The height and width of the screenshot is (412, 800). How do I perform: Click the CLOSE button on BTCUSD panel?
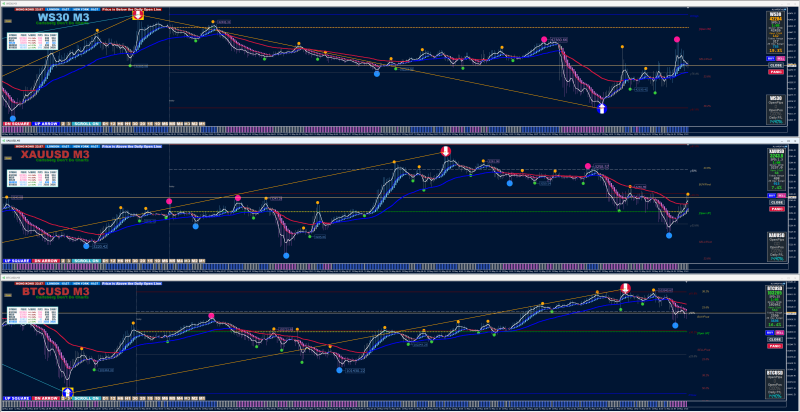click(x=776, y=339)
